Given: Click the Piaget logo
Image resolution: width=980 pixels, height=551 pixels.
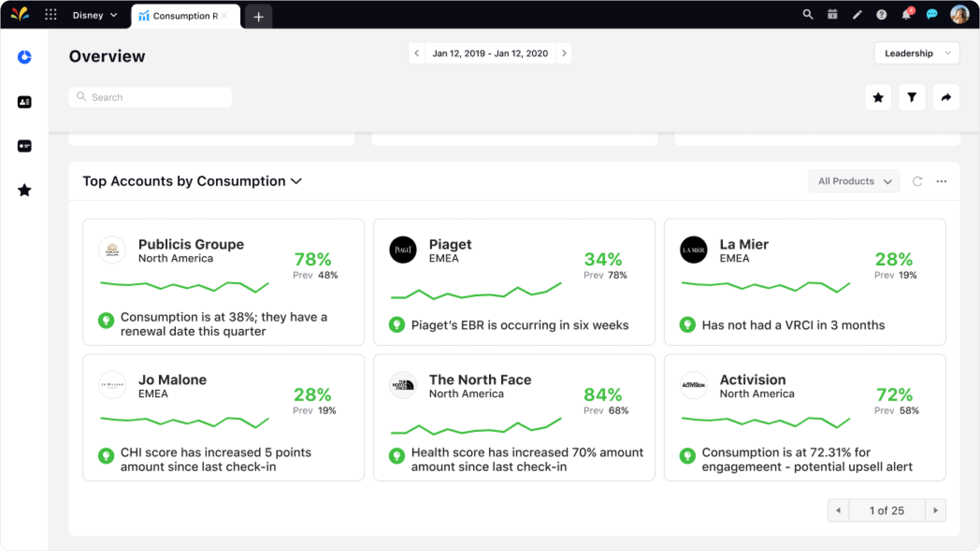Looking at the screenshot, I should click(403, 250).
